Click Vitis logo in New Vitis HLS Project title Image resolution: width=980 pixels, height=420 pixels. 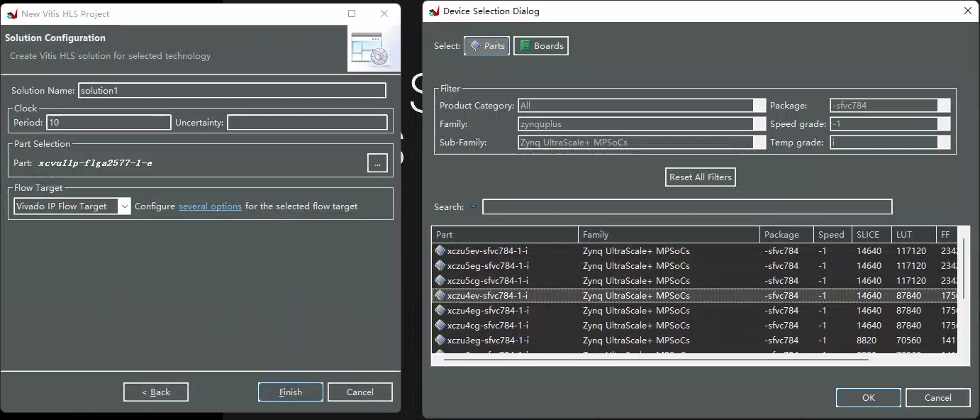[12, 13]
